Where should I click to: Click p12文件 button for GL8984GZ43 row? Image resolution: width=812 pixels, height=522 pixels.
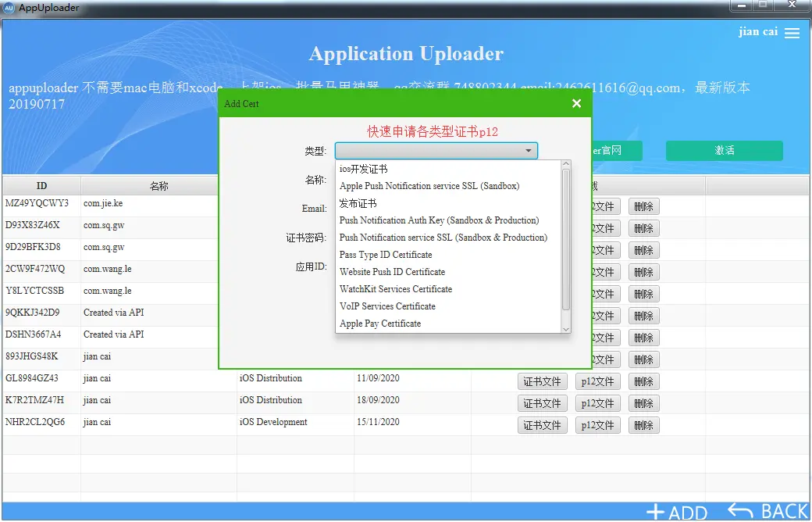pos(597,381)
